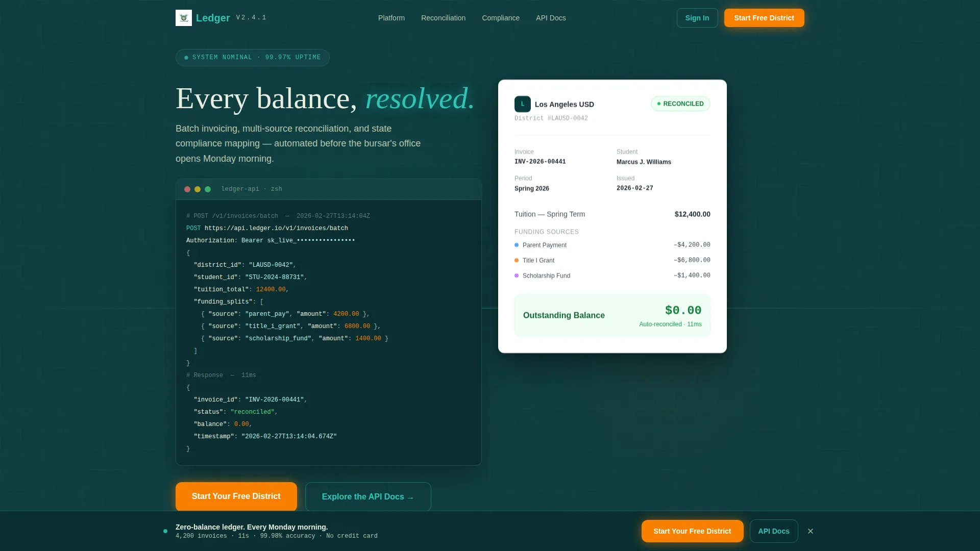980x551 pixels.
Task: Click the "status": "reconciled" response line
Action: pyautogui.click(x=235, y=412)
